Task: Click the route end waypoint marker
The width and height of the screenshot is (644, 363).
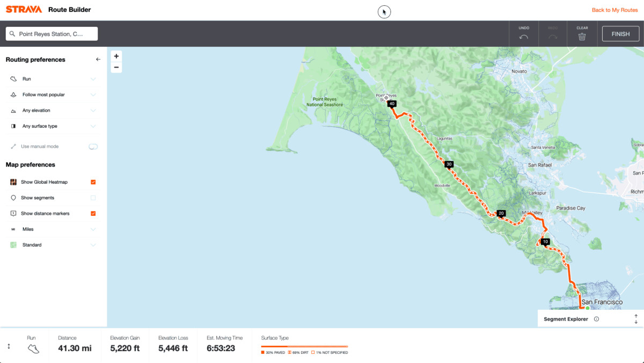Action: point(386,98)
